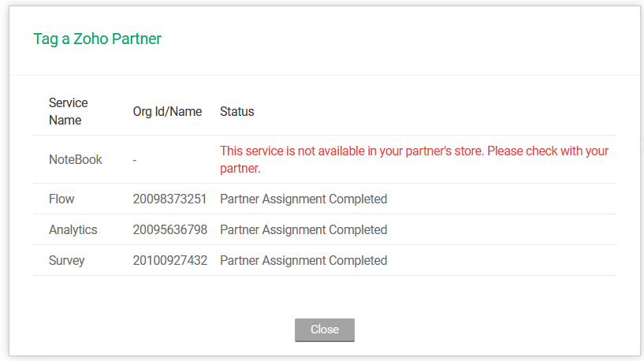Click the Flow row's 'Partner Assignment Completed' status
The width and height of the screenshot is (644, 361).
pos(303,199)
